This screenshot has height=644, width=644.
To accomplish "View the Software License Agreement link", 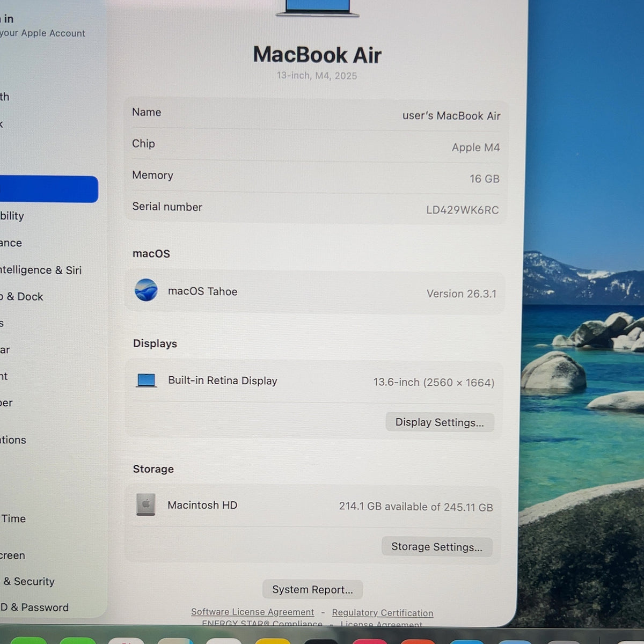I will (x=252, y=612).
